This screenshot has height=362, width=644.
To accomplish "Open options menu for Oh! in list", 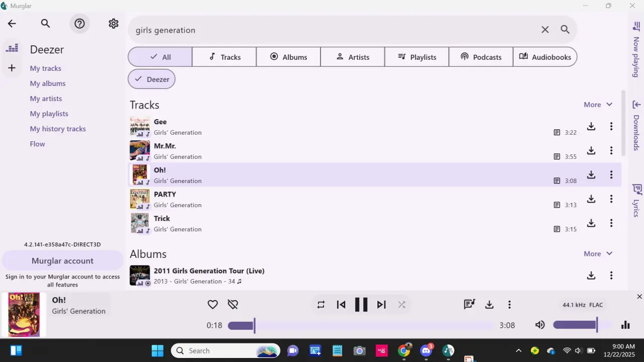I will click(x=611, y=174).
